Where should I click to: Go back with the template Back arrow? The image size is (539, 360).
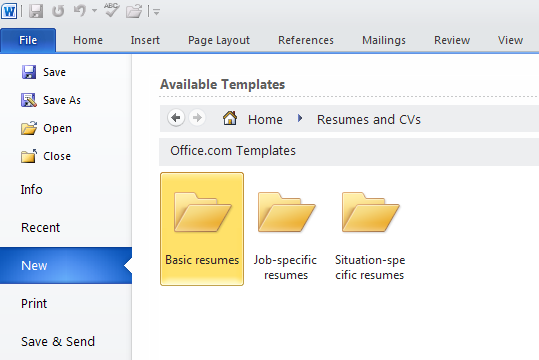(x=176, y=118)
